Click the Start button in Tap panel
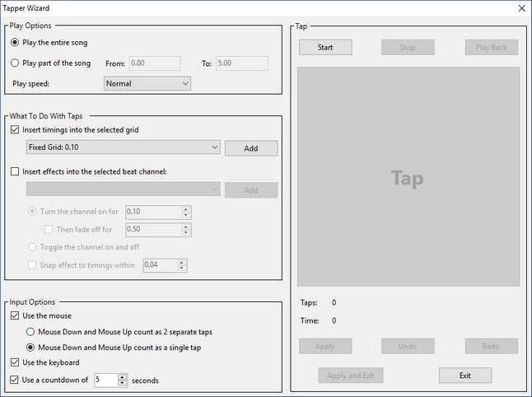The width and height of the screenshot is (532, 397). (324, 47)
